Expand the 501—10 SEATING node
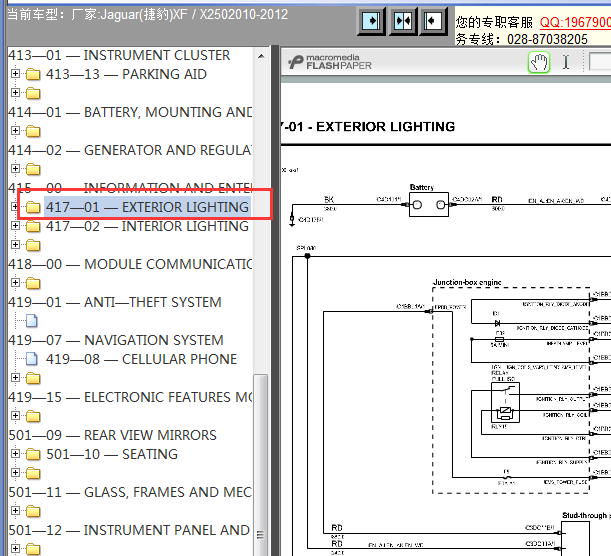This screenshot has width=611, height=556. (15, 454)
